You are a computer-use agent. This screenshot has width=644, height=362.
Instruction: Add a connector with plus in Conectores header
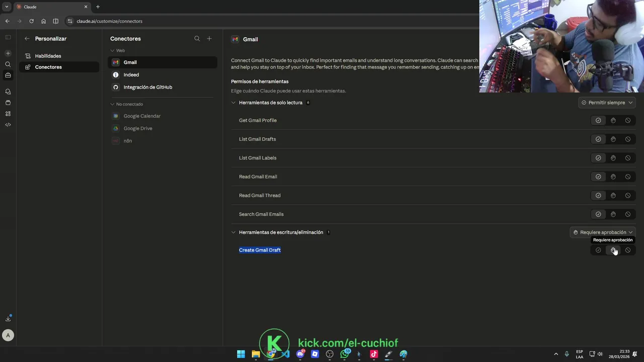(209, 39)
